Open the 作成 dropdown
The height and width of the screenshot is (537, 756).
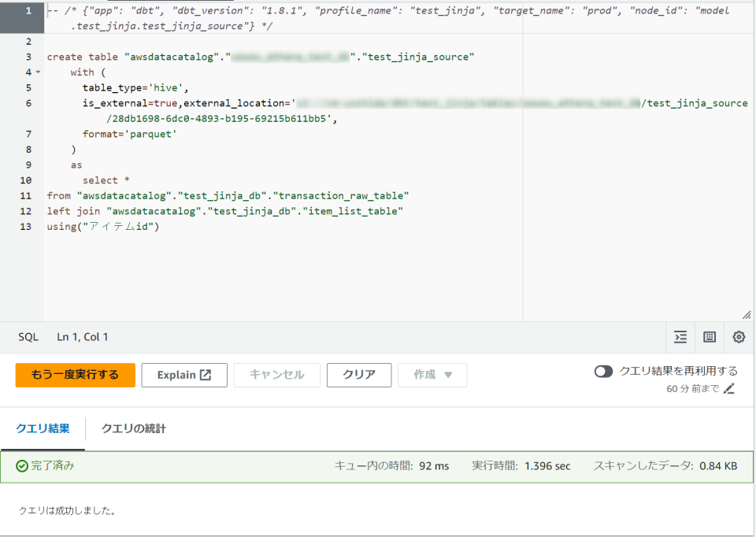click(x=432, y=375)
